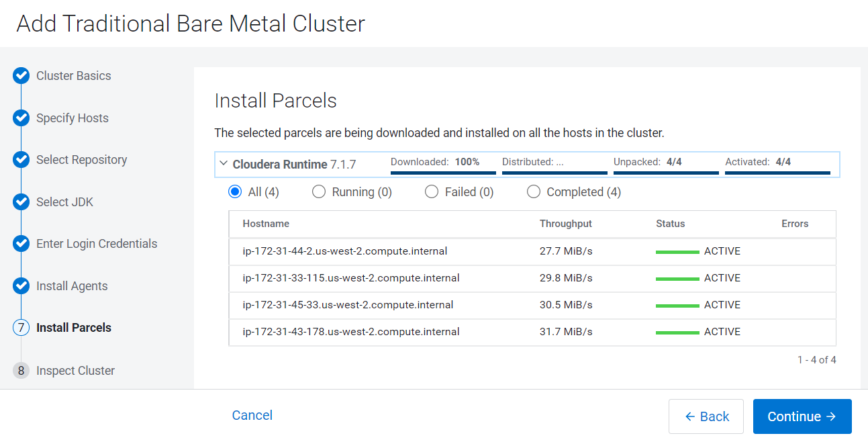Select the All (4) radio button
The width and height of the screenshot is (868, 444).
(x=235, y=192)
